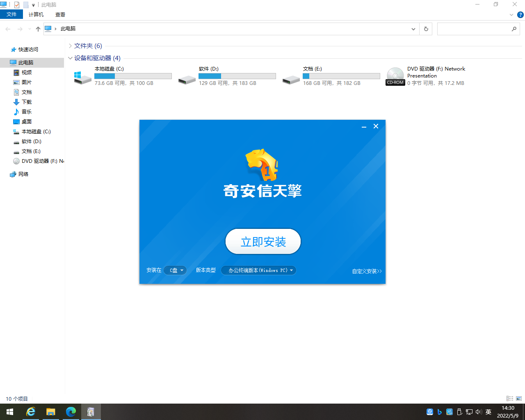Image resolution: width=525 pixels, height=420 pixels.
Task: Select 此电脑 in navigation pane
Action: [x=25, y=63]
